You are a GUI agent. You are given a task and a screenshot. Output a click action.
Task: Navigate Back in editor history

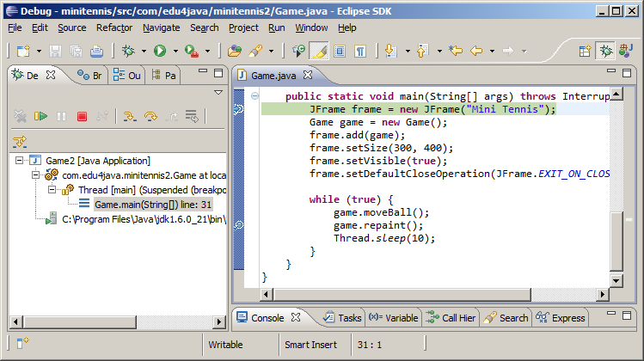click(x=476, y=51)
